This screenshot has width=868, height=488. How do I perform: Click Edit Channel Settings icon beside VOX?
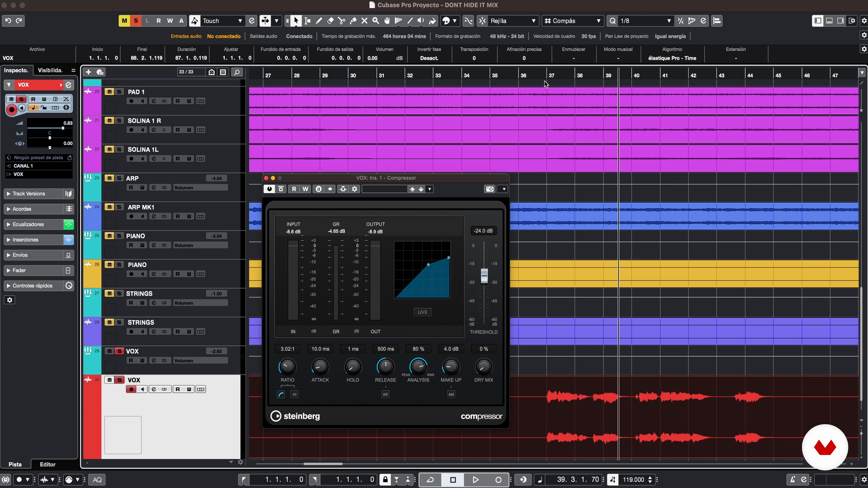coord(68,85)
